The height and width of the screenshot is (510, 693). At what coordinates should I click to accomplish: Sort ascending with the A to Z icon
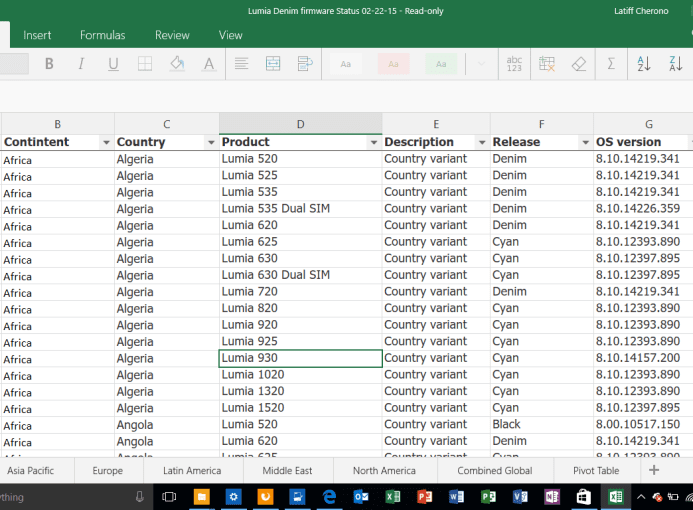(644, 64)
